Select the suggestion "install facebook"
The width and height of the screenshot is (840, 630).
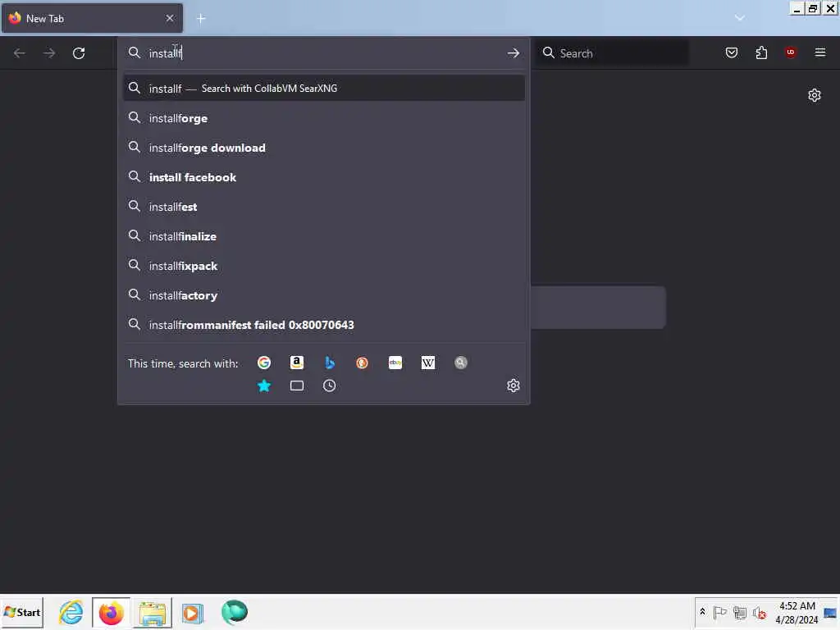tap(323, 177)
